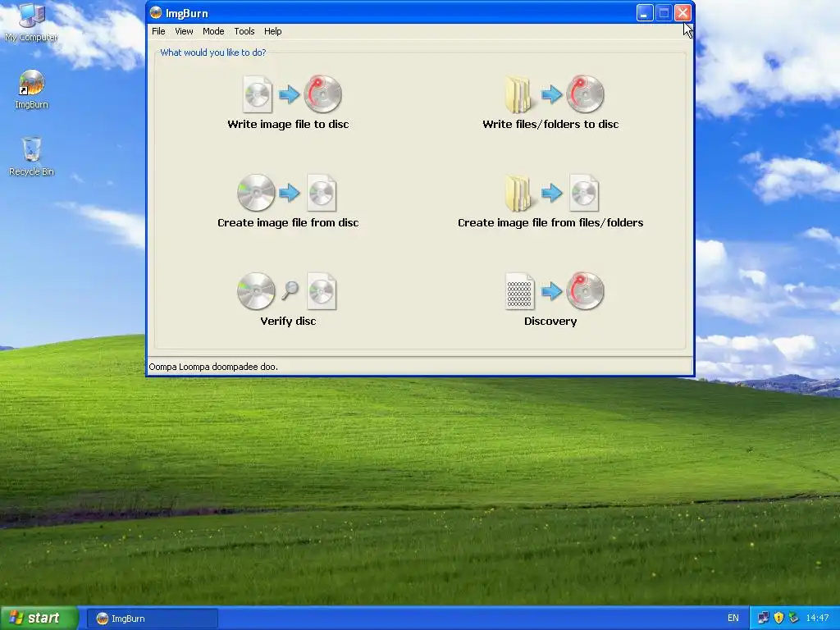Select the Verify disc mode label
This screenshot has height=630, width=840.
coord(288,322)
